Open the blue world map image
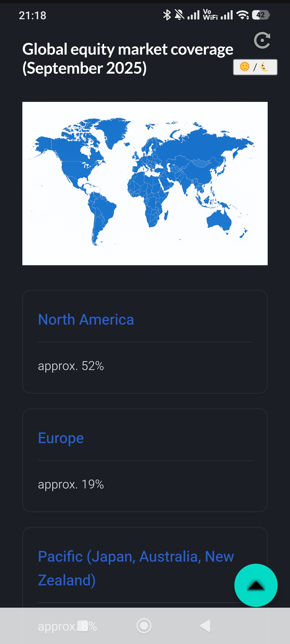 tap(145, 183)
